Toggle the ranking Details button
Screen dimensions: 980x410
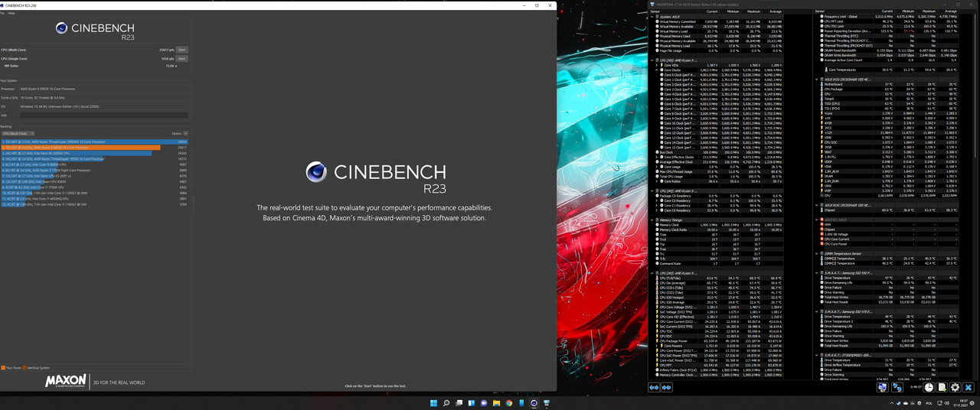click(185, 134)
